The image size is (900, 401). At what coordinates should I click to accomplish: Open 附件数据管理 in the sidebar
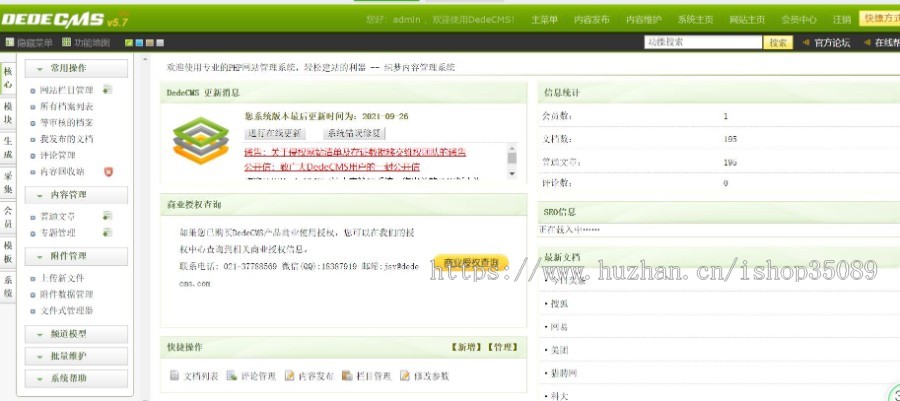click(x=67, y=294)
